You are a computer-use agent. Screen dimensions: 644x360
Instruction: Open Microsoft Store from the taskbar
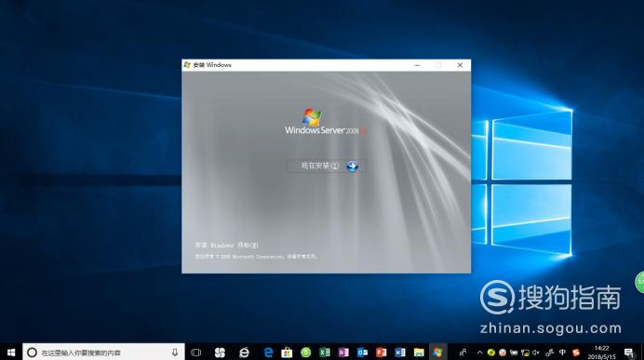287,353
